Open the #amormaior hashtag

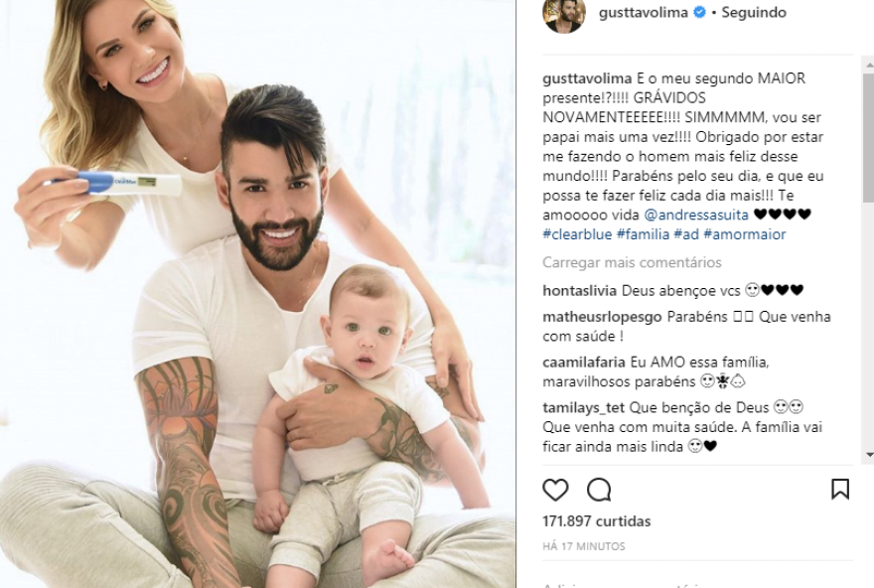745,234
